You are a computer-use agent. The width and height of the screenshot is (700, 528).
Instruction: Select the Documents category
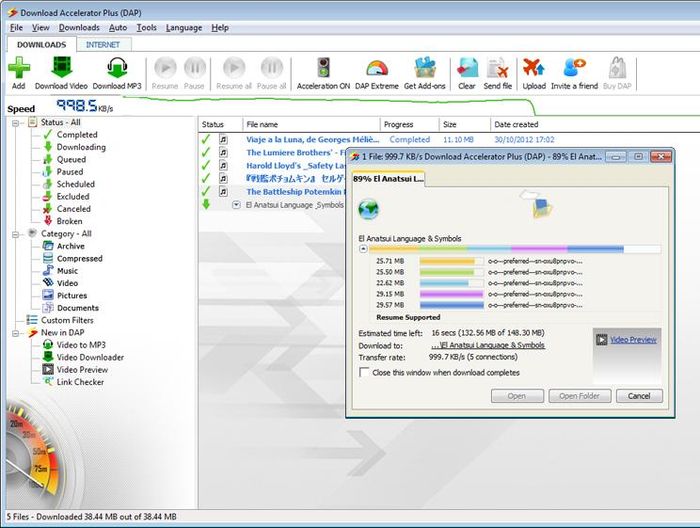[x=78, y=308]
